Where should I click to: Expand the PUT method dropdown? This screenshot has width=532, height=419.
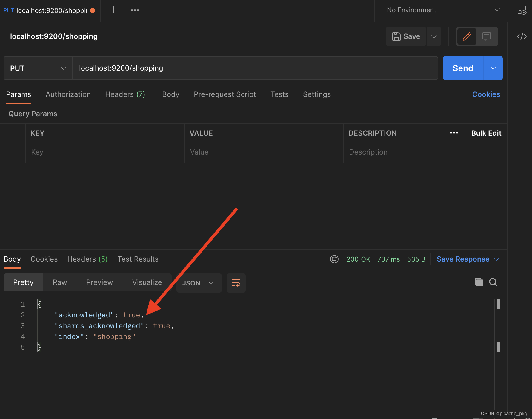pyautogui.click(x=38, y=68)
